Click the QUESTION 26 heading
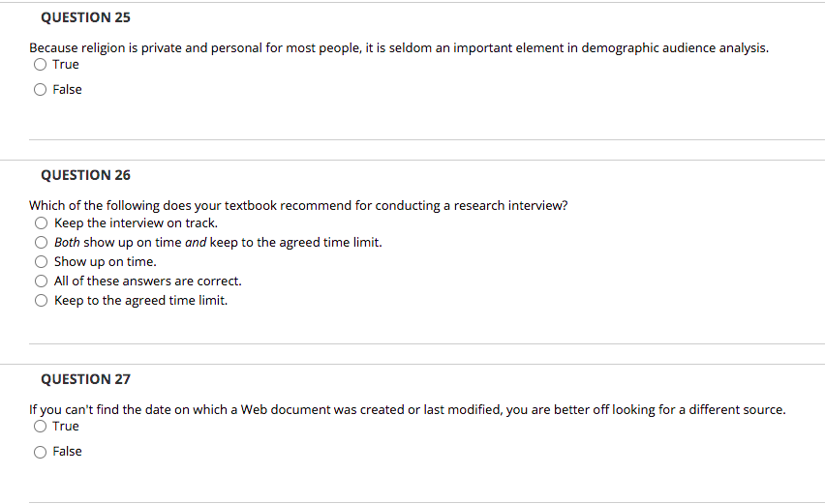The image size is (825, 504). pyautogui.click(x=86, y=175)
